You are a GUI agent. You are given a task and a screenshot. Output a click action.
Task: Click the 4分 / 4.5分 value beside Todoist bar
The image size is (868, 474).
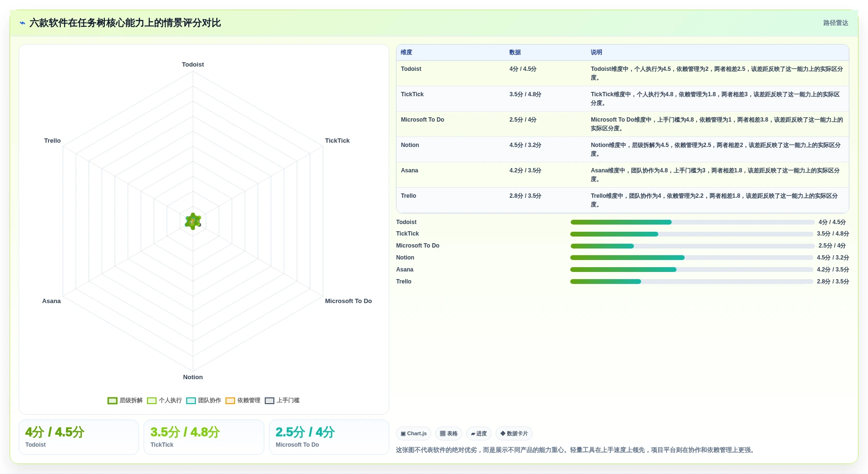click(832, 222)
